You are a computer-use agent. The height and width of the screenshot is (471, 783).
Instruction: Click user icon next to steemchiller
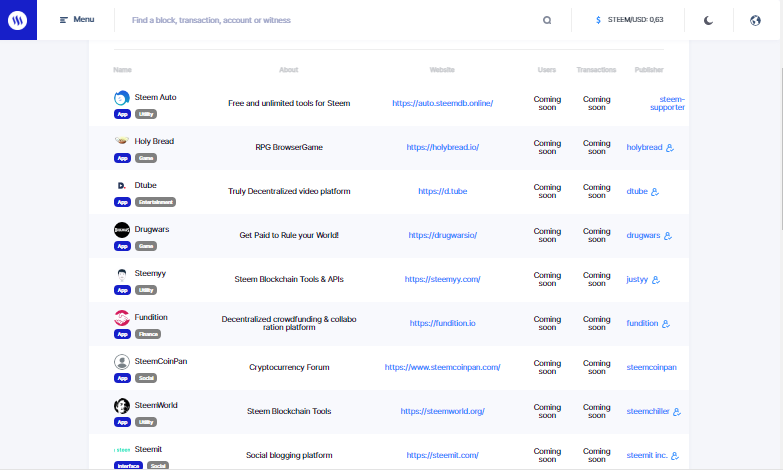pos(677,412)
